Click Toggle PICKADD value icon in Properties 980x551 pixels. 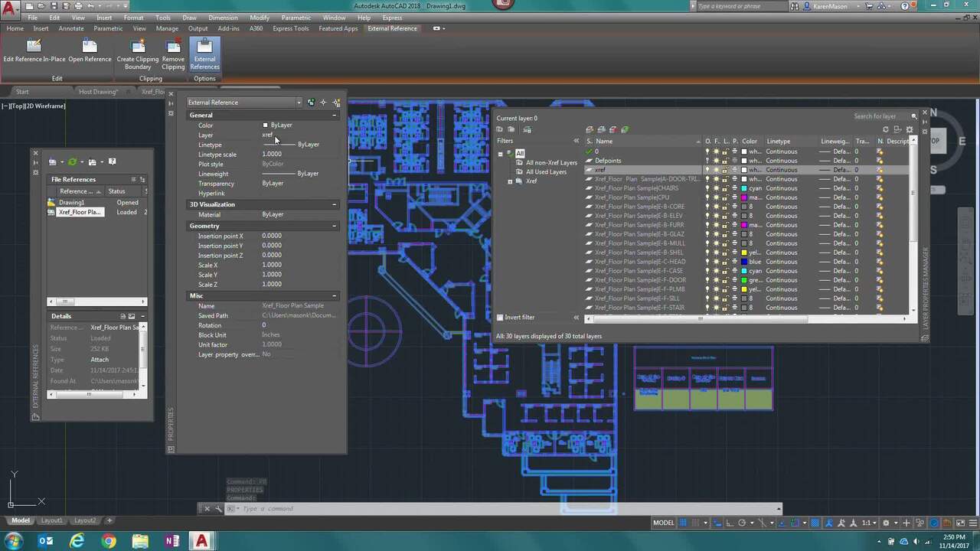click(311, 102)
